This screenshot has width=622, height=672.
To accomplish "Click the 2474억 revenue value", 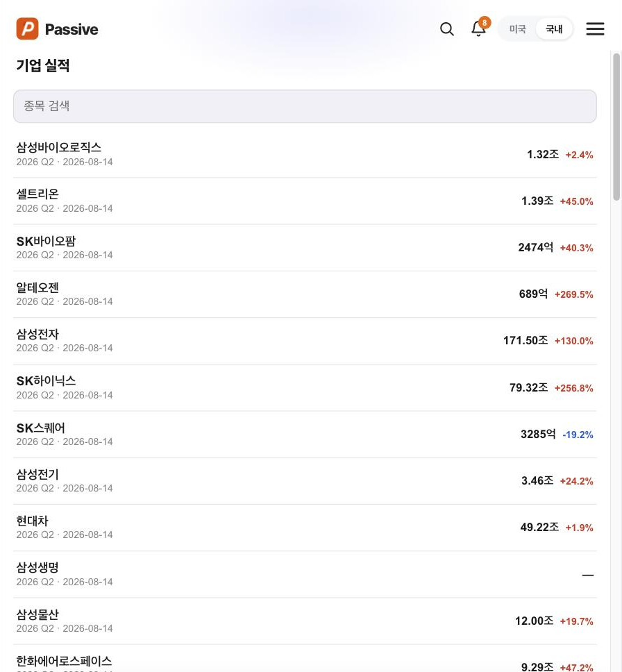I will [x=535, y=248].
